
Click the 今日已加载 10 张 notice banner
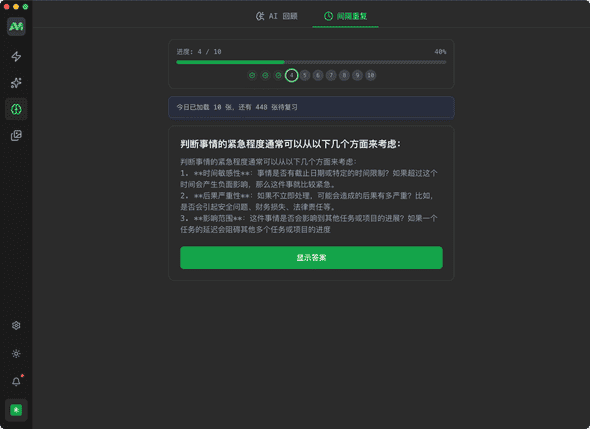[311, 107]
